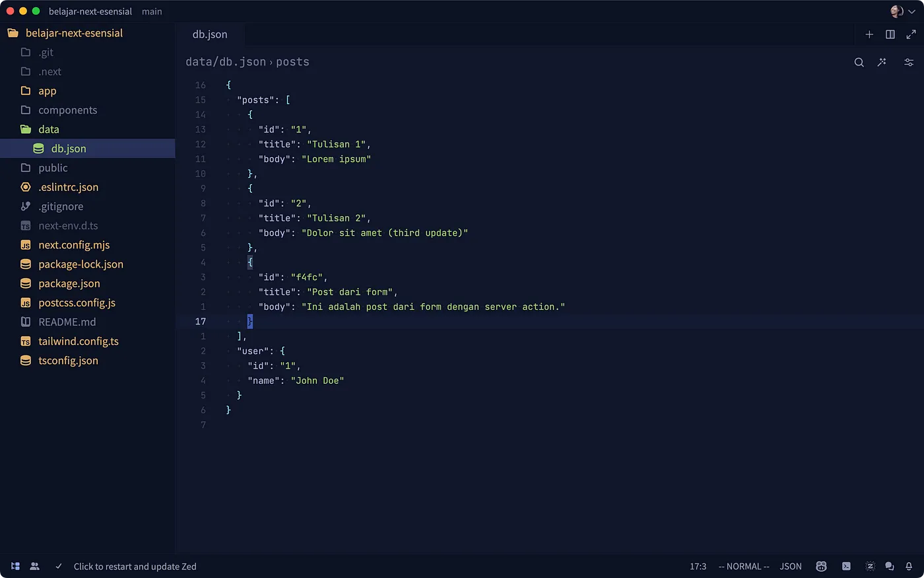924x578 pixels.
Task: Open the main branch menu in title bar
Action: 152,11
